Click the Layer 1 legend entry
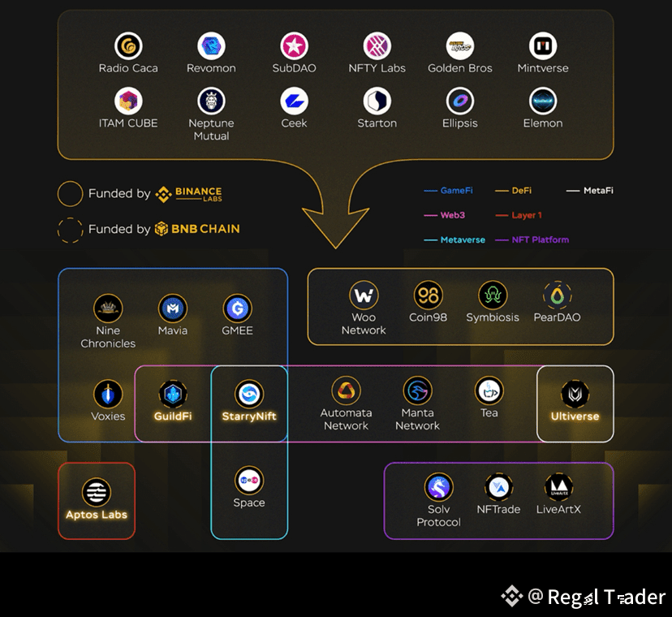 click(x=519, y=215)
